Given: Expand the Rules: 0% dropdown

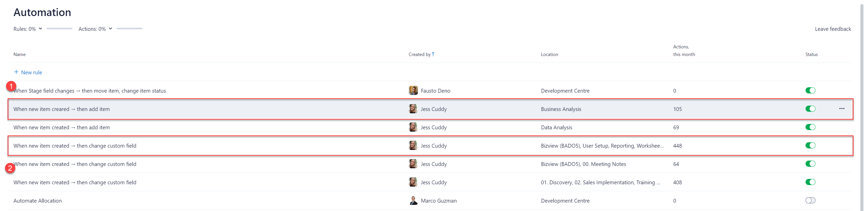Looking at the screenshot, I should click(28, 29).
